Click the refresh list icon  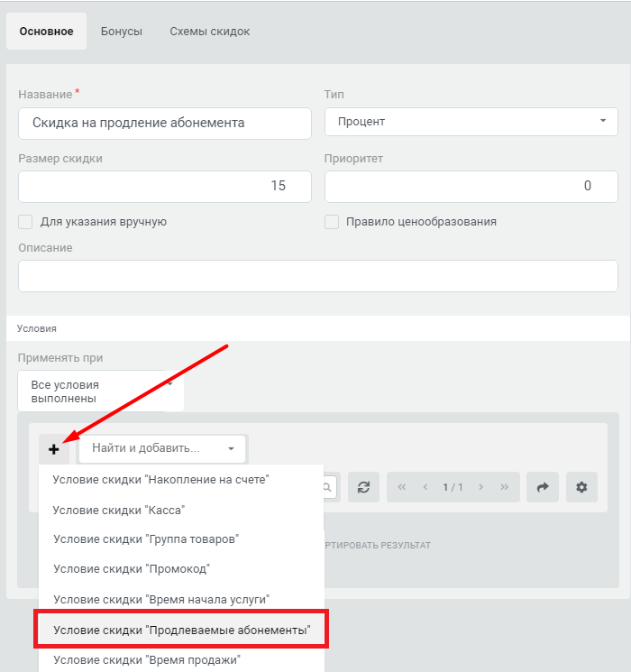point(363,487)
